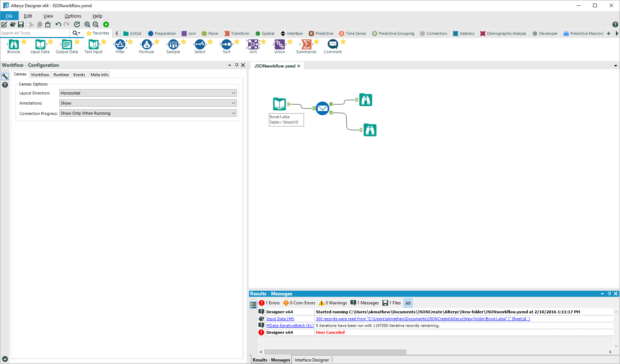Select the blue envelope macro node on canvas
The height and width of the screenshot is (364, 620).
(322, 108)
